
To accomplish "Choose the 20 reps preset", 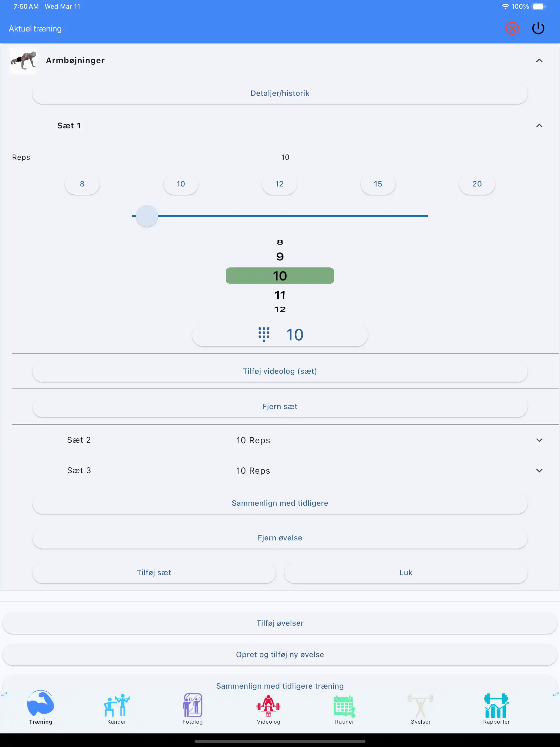I will 477,184.
